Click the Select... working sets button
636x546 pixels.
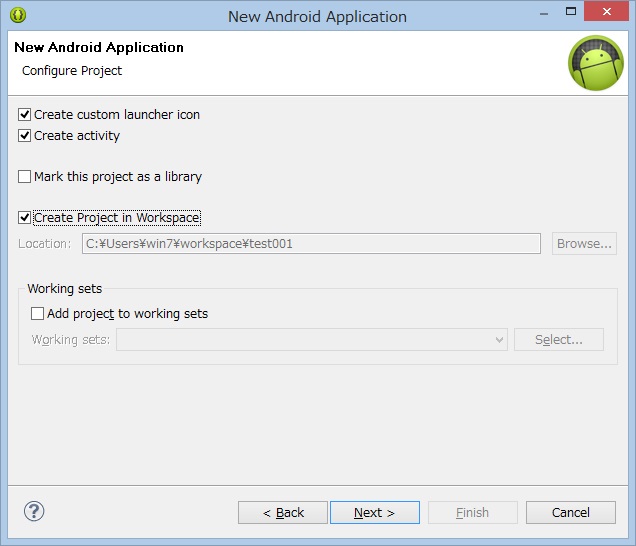tap(559, 340)
